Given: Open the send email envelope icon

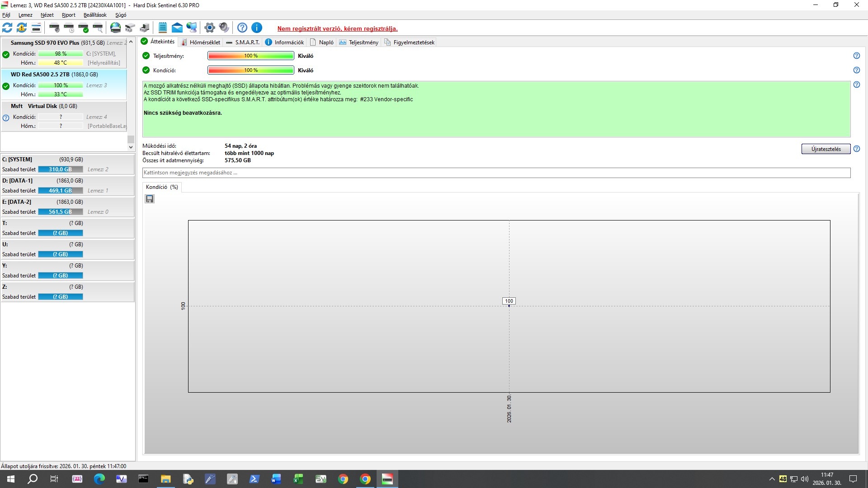Looking at the screenshot, I should [177, 28].
